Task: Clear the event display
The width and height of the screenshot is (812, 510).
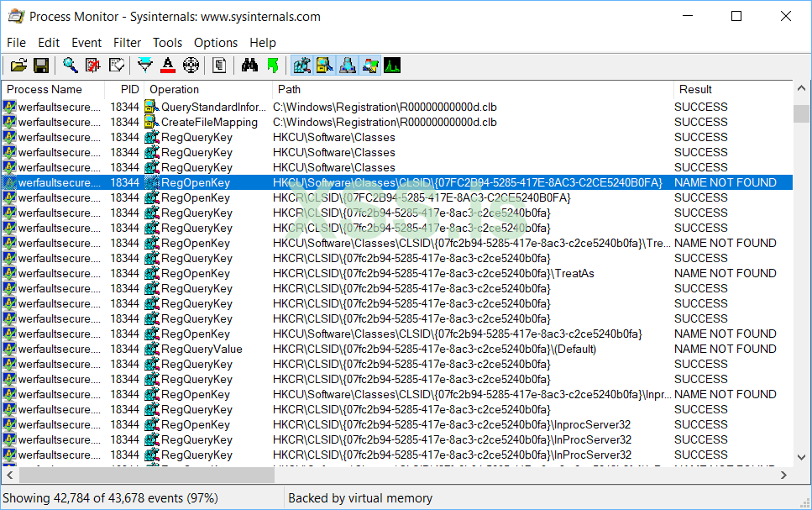Action: [x=94, y=65]
